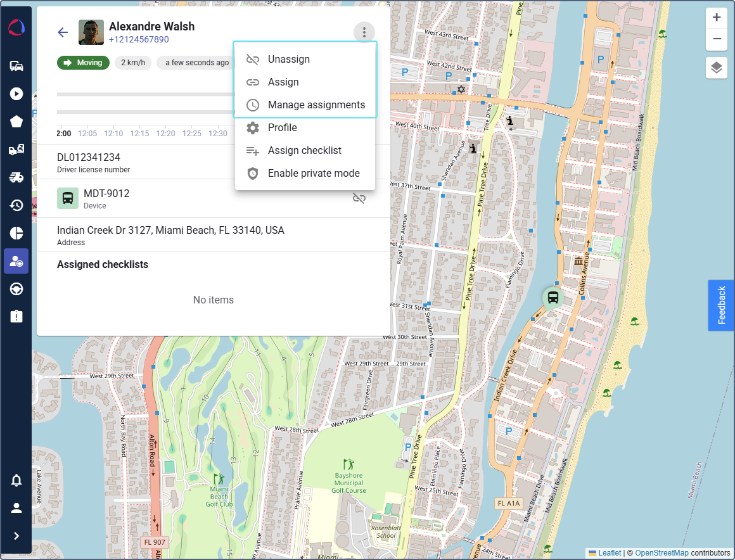The height and width of the screenshot is (560, 735).
Task: Open the Feedback side tab
Action: coord(721,305)
